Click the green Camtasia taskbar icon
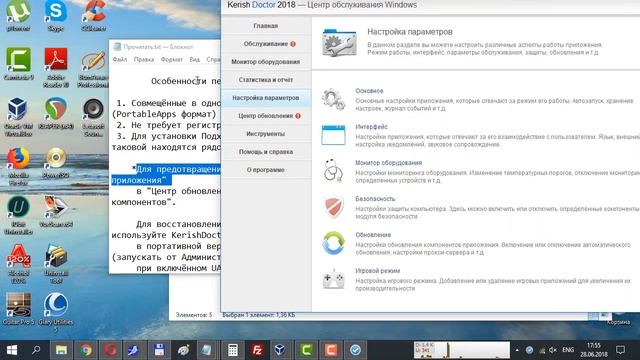Viewport: 640px width, 360px height. (x=306, y=350)
